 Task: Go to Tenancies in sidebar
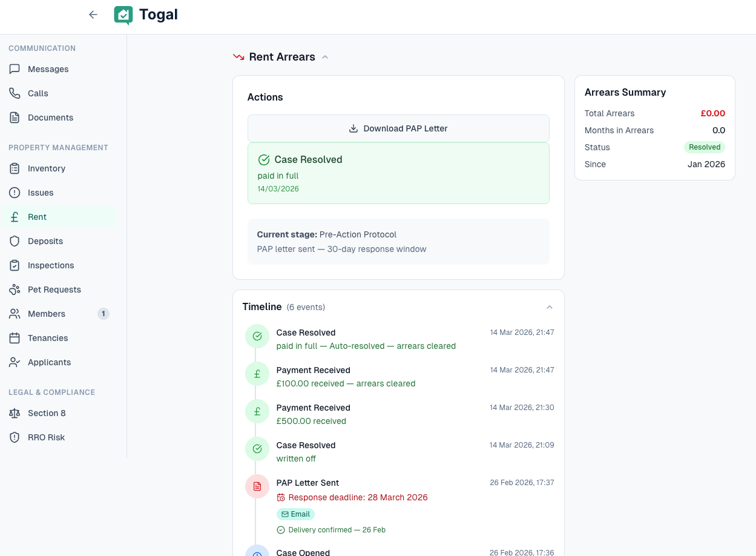(x=48, y=338)
